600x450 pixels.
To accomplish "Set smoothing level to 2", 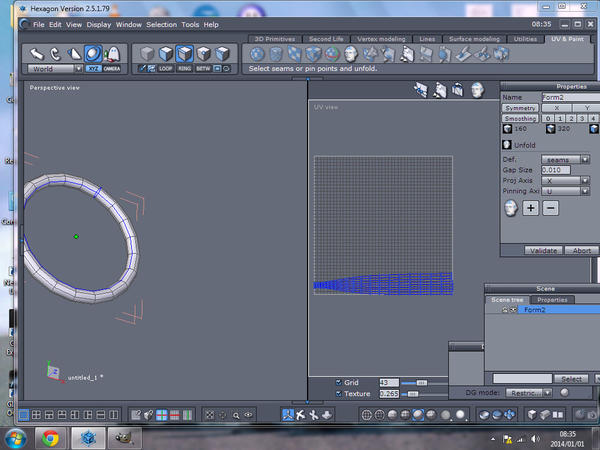I will click(x=571, y=119).
